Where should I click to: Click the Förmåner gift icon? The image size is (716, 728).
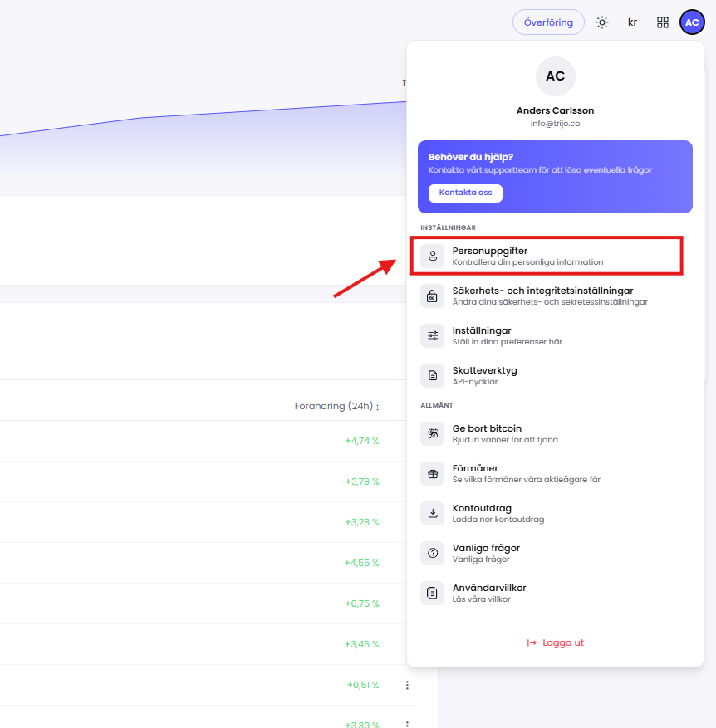(x=433, y=473)
